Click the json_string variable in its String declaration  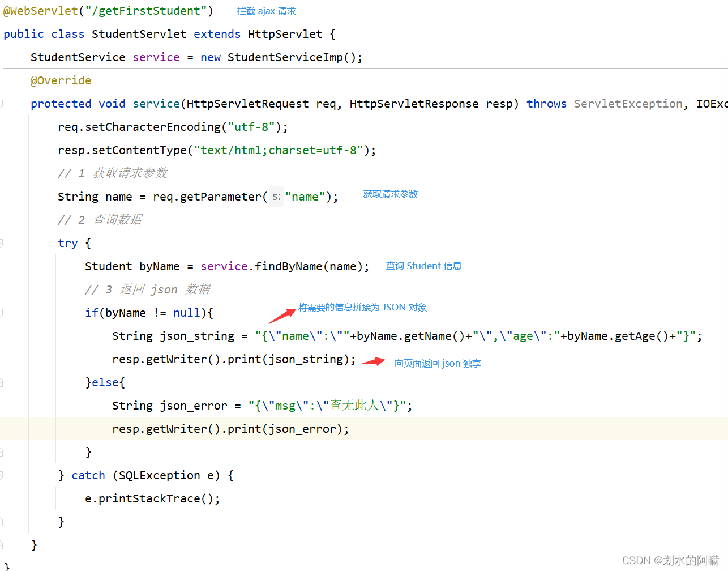[197, 336]
